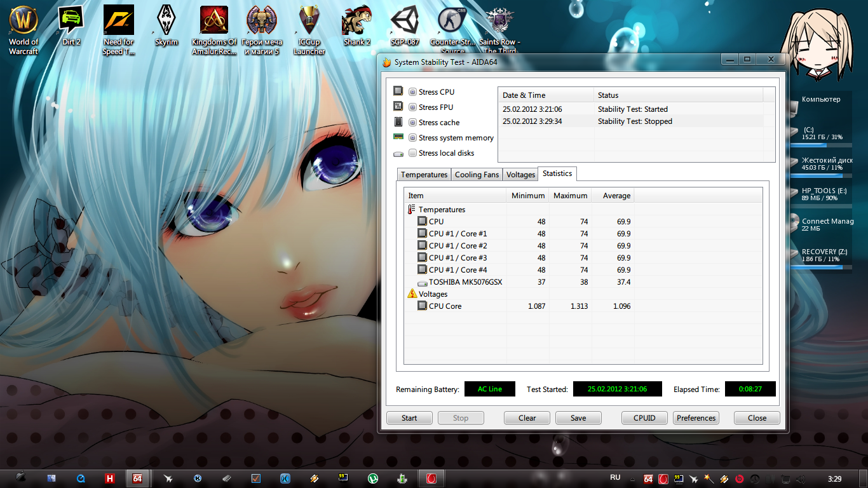The height and width of the screenshot is (488, 868).
Task: Toggle the Stress FPU checkbox
Action: point(413,107)
